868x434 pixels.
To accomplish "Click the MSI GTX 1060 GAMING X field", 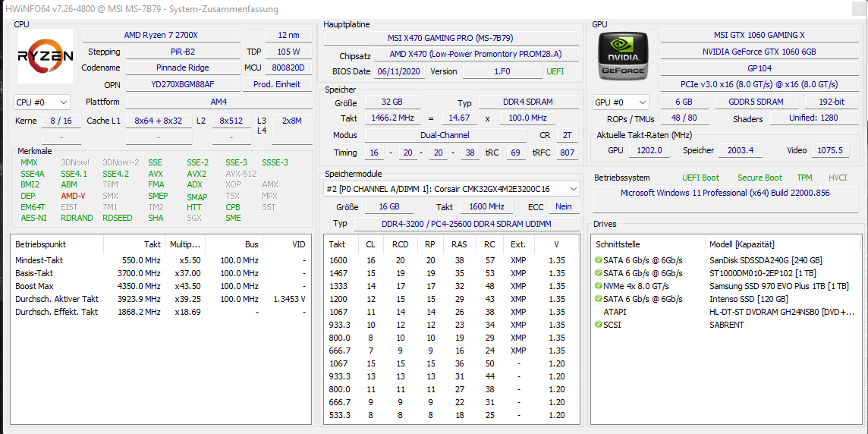I will 759,35.
